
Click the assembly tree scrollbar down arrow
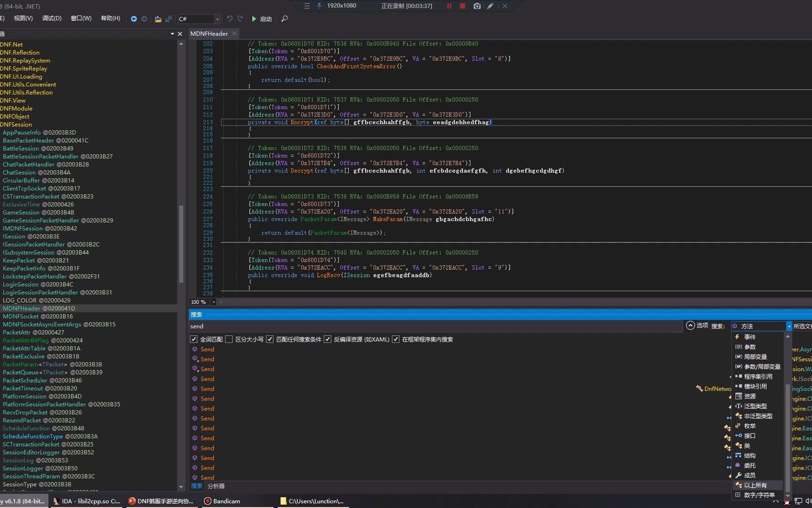[x=181, y=487]
